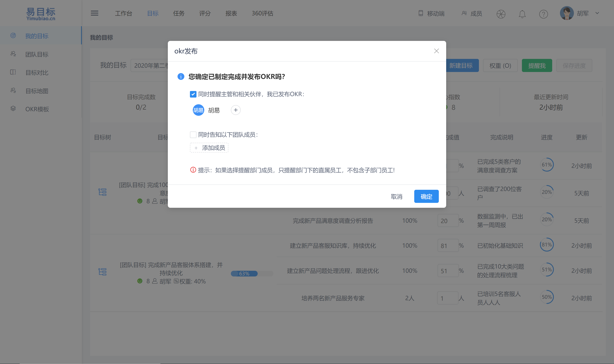The width and height of the screenshot is (614, 364).
Task: Click the 团队目标 team sidebar icon
Action: point(13,54)
